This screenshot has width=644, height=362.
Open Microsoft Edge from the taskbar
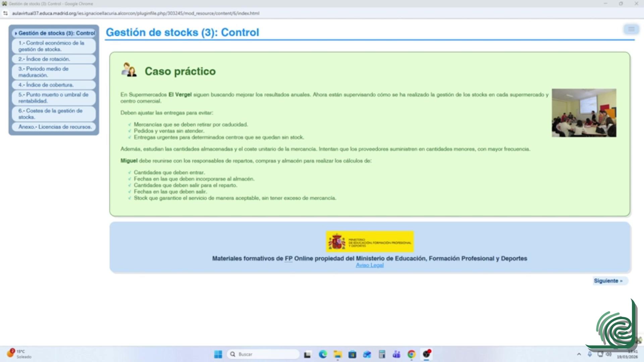323,354
